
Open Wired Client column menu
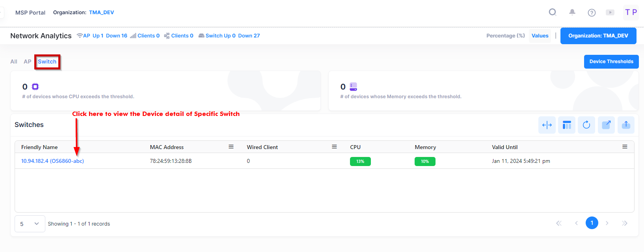tap(334, 147)
